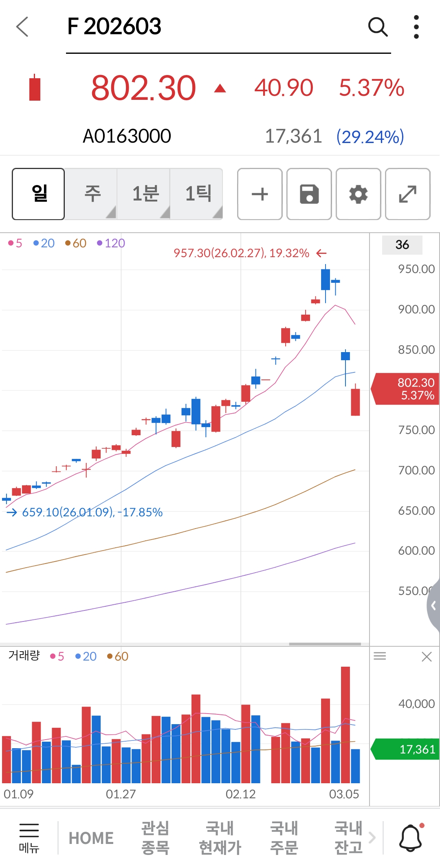Expand chart to fullscreen with arrows icon

pos(407,194)
